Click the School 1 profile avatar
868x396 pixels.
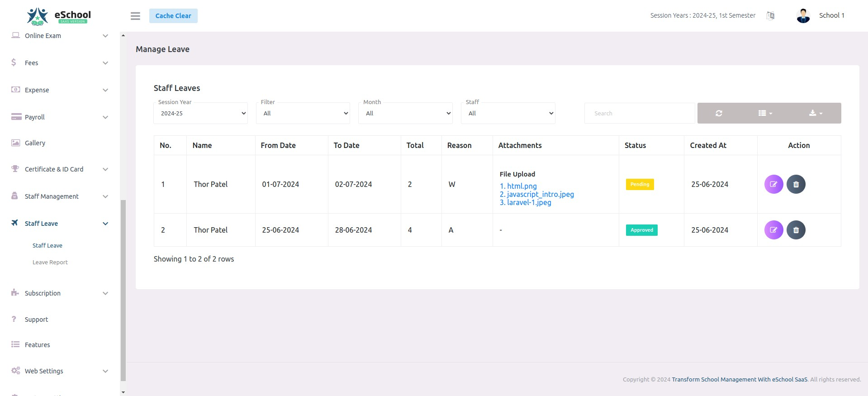[x=803, y=16]
